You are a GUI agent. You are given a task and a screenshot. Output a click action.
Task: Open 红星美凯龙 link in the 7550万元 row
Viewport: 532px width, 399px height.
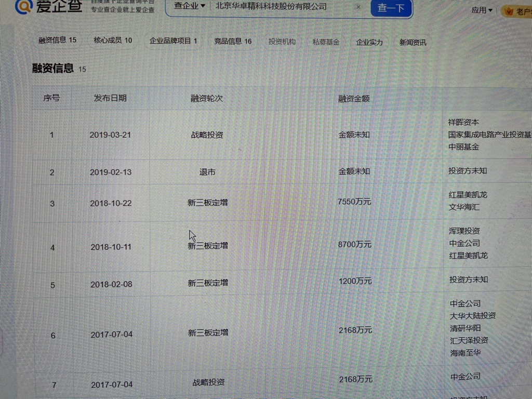[468, 195]
